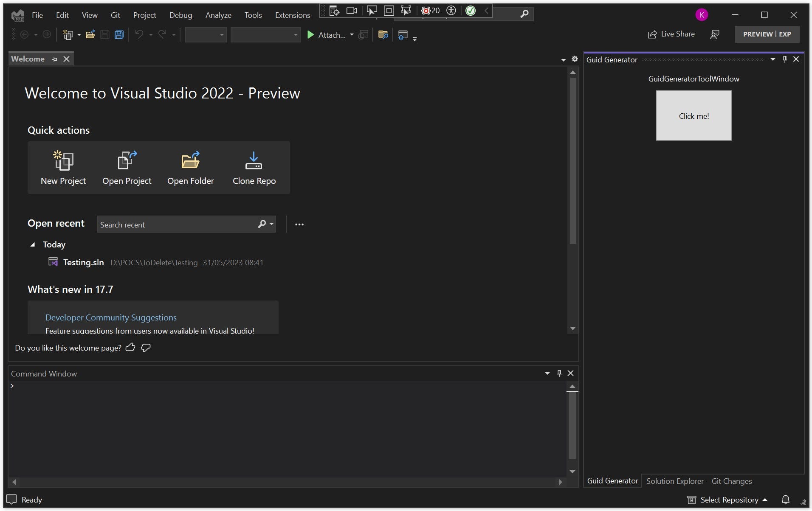Screen dimensions: 812x511
Task: Click the more options ellipsis beside Search recent
Action: (x=299, y=224)
